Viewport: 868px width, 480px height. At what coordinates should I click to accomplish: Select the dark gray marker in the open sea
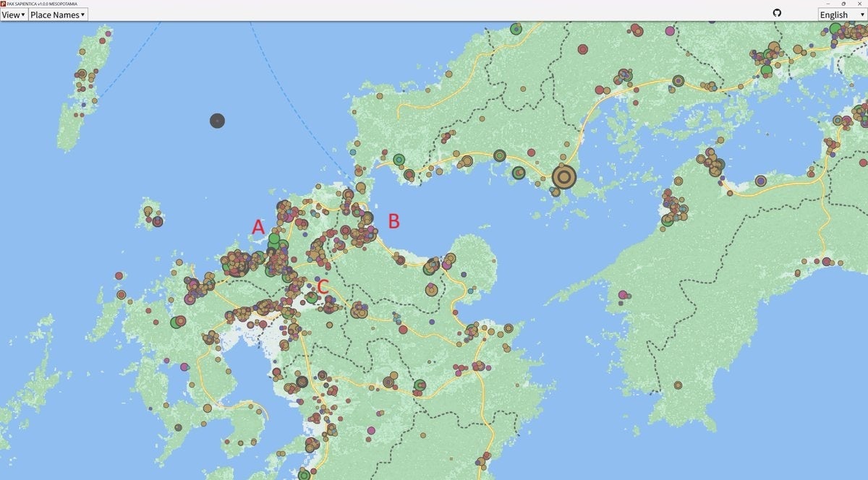pos(217,121)
